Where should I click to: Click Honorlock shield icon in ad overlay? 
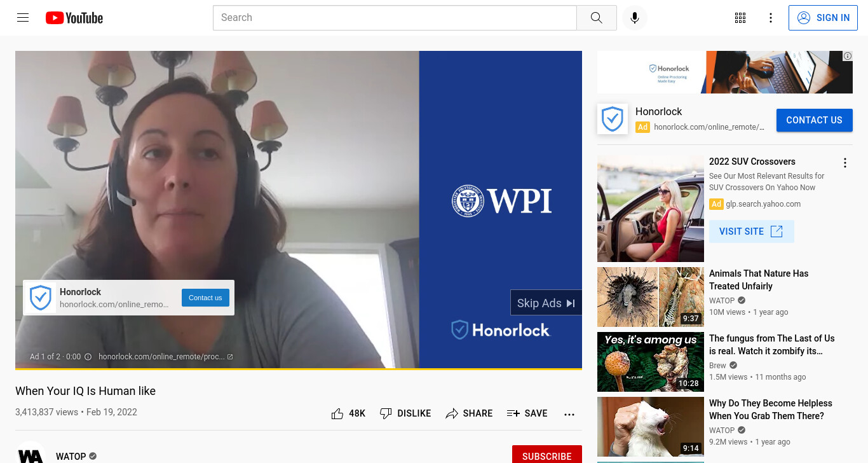pyautogui.click(x=41, y=298)
